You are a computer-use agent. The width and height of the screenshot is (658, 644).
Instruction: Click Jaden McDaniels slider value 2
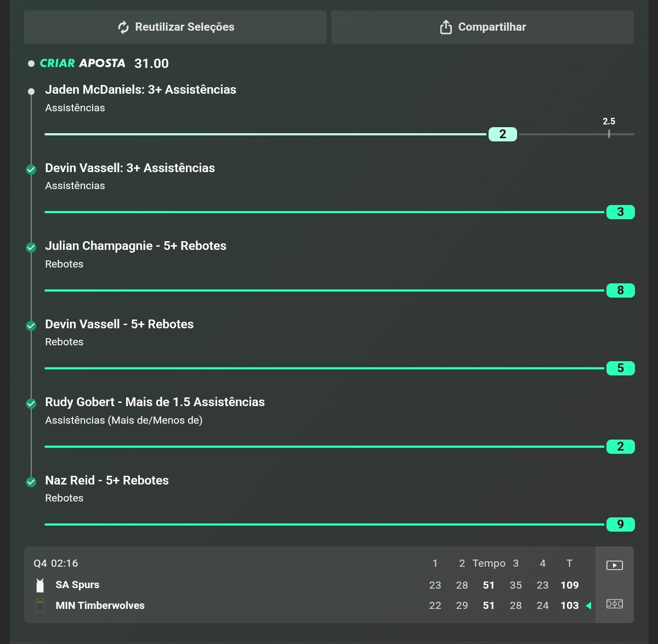coord(503,134)
